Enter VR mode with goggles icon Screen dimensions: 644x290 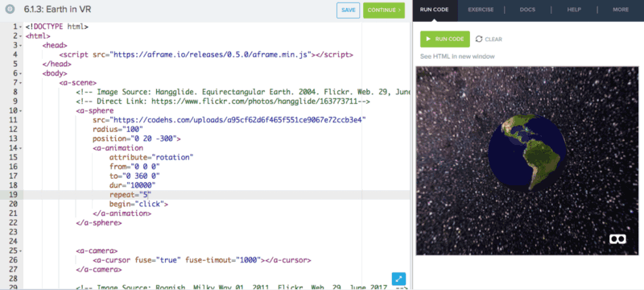(x=617, y=238)
